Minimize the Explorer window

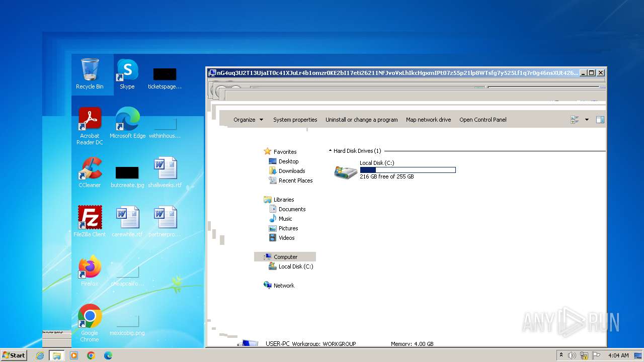[583, 73]
